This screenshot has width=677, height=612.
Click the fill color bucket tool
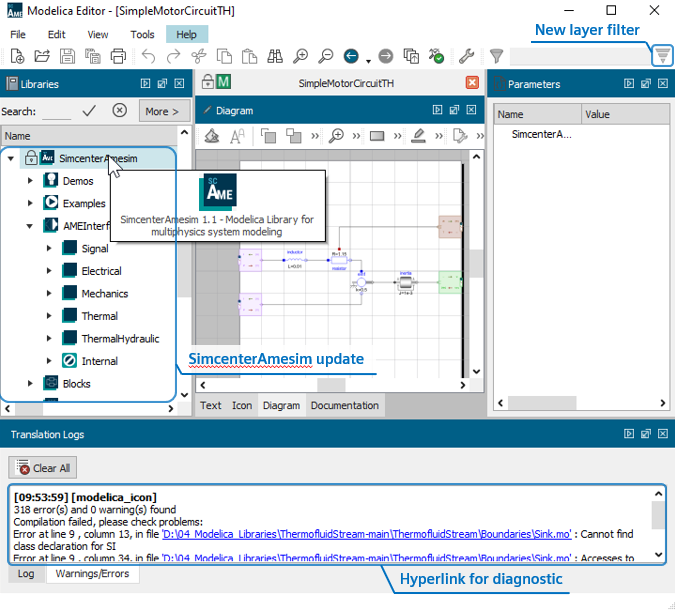(212, 136)
